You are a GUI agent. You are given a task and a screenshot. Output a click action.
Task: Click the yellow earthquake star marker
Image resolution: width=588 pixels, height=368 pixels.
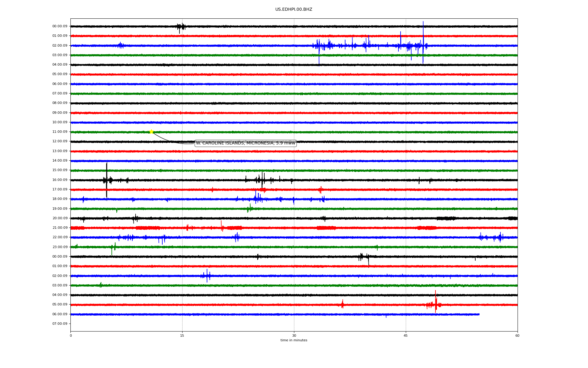tap(151, 132)
